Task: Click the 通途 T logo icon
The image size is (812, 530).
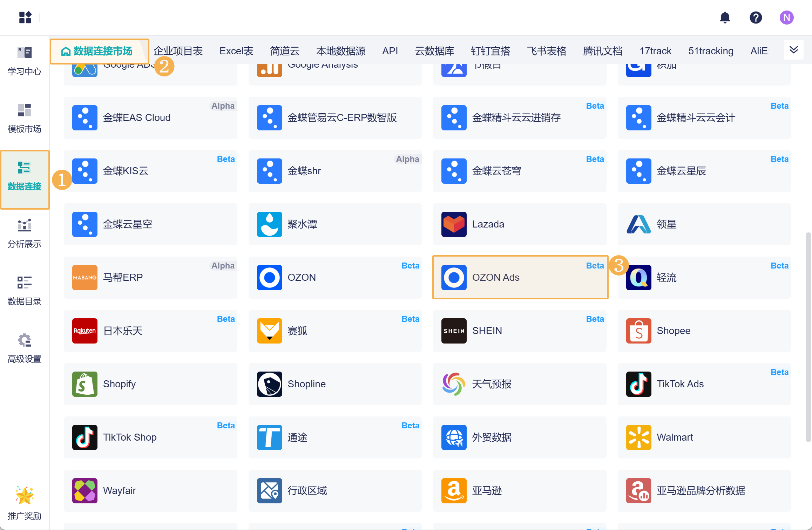Action: coord(269,437)
